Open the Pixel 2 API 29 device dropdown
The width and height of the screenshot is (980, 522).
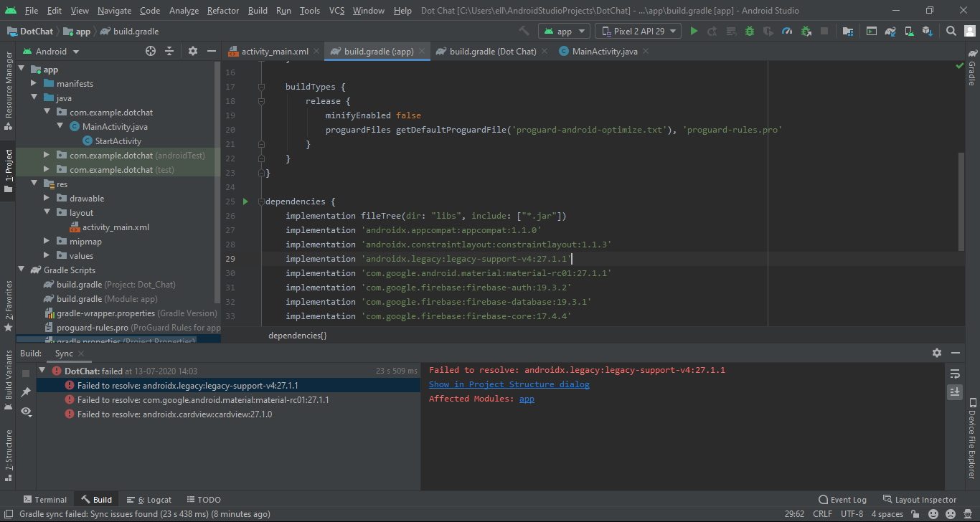pos(638,32)
